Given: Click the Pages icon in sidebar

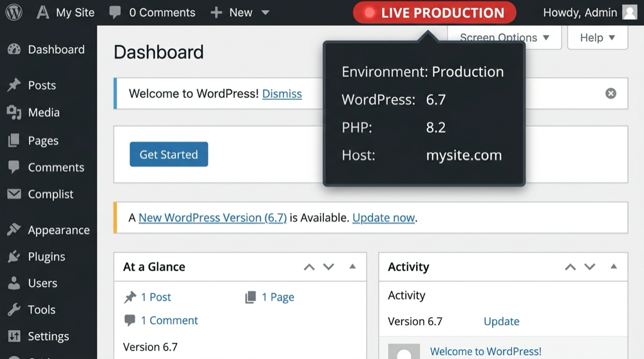Looking at the screenshot, I should coord(14,140).
